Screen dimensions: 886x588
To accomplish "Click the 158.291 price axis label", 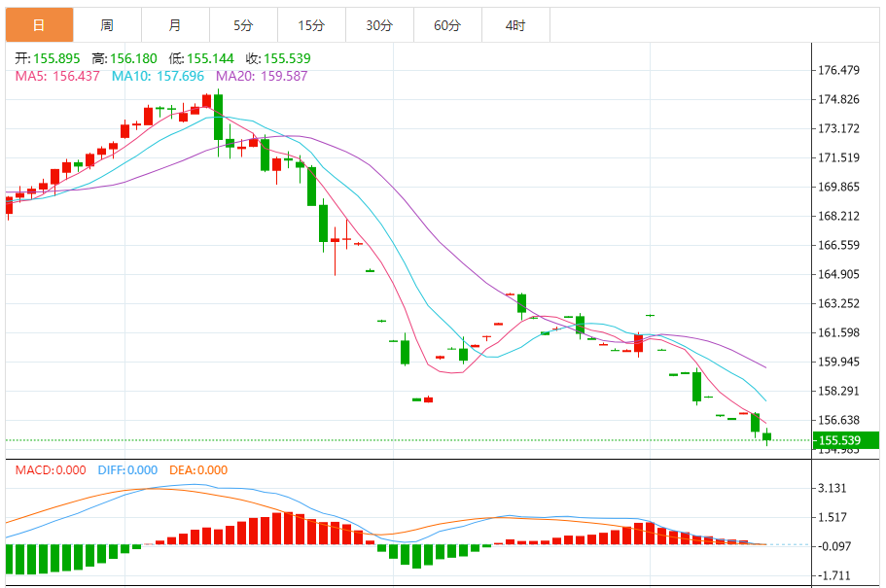I will [x=838, y=391].
